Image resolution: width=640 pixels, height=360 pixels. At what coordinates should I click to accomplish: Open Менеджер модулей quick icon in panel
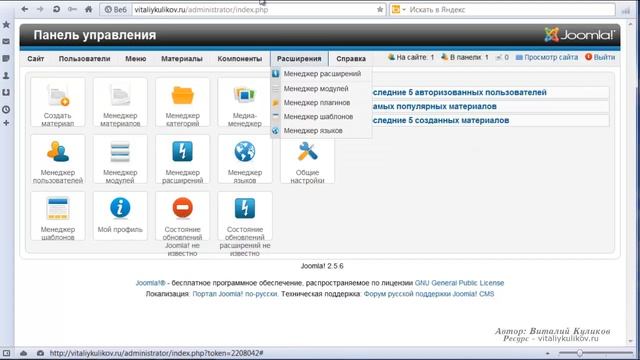coord(120,159)
